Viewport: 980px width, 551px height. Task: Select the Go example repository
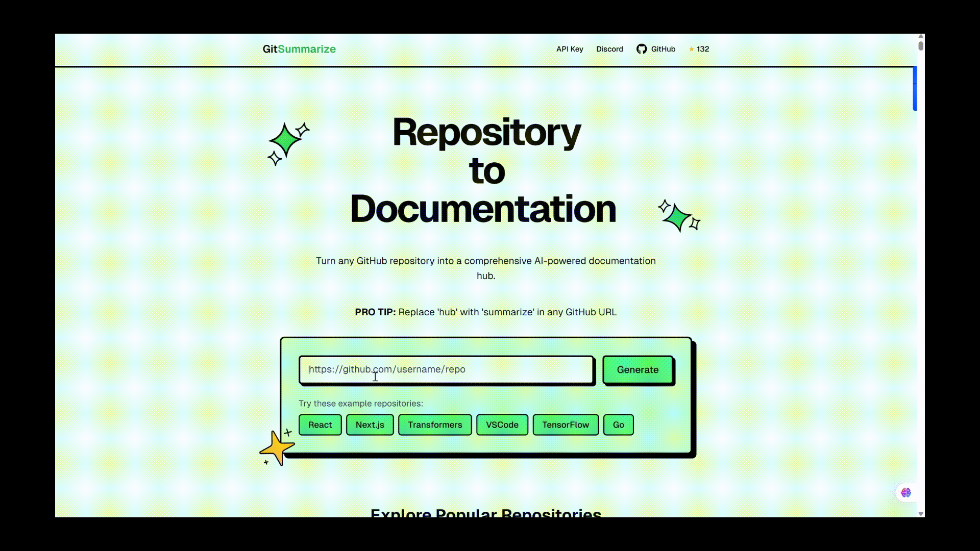pos(618,424)
